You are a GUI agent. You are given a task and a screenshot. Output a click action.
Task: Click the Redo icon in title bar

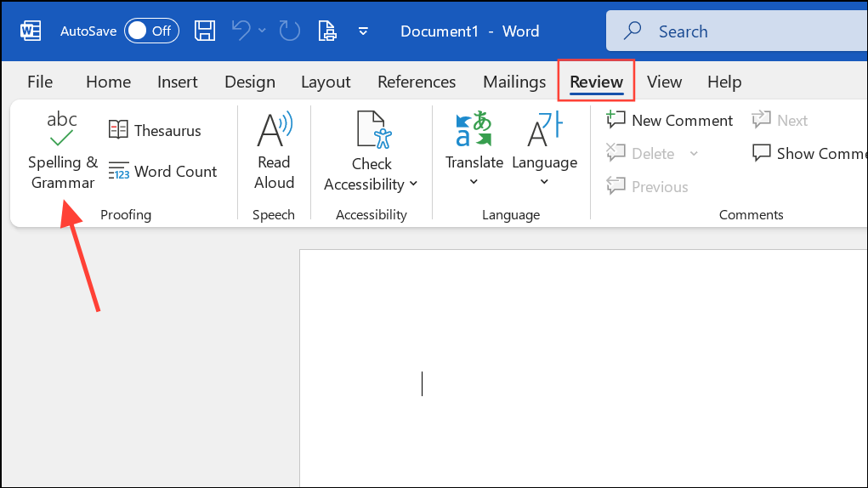click(290, 31)
